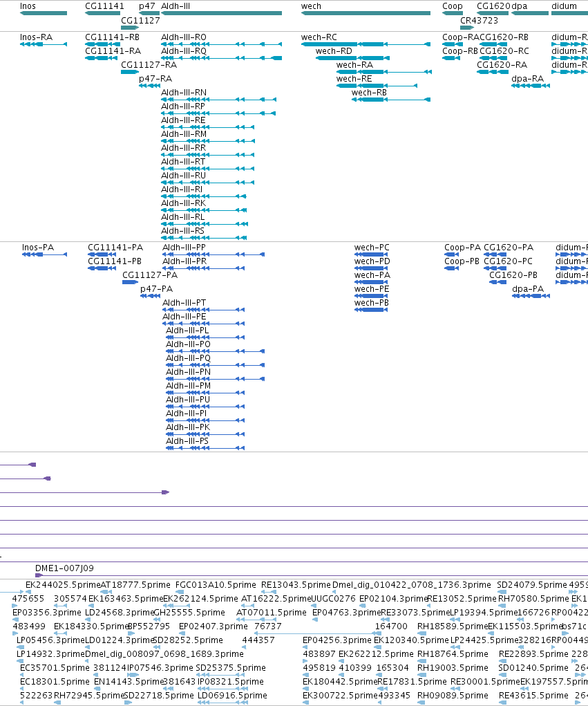Image resolution: width=588 pixels, height=706 pixels.
Task: Select the DME1-007J09 clone feature
Action: 312,575
